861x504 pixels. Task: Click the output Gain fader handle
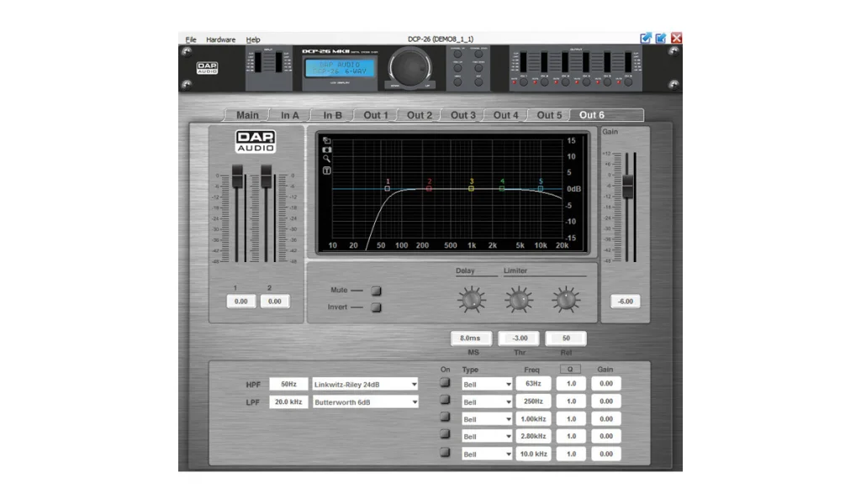click(x=627, y=186)
